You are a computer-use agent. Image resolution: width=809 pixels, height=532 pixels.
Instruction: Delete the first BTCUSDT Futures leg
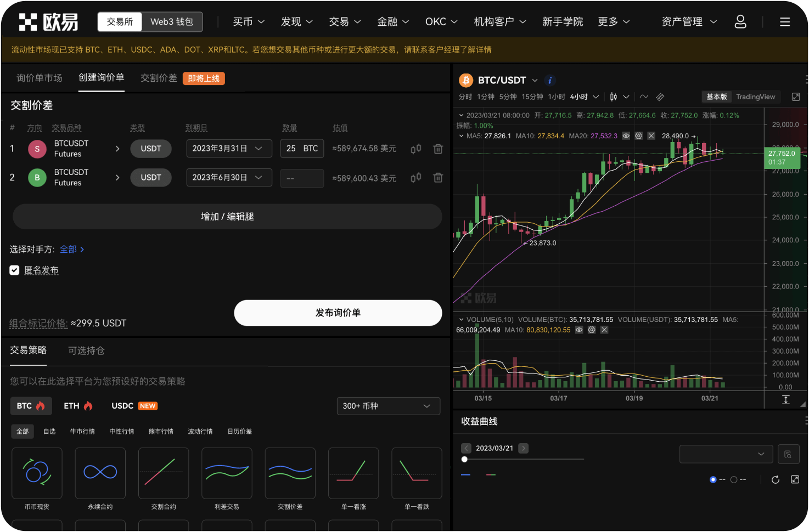tap(437, 149)
